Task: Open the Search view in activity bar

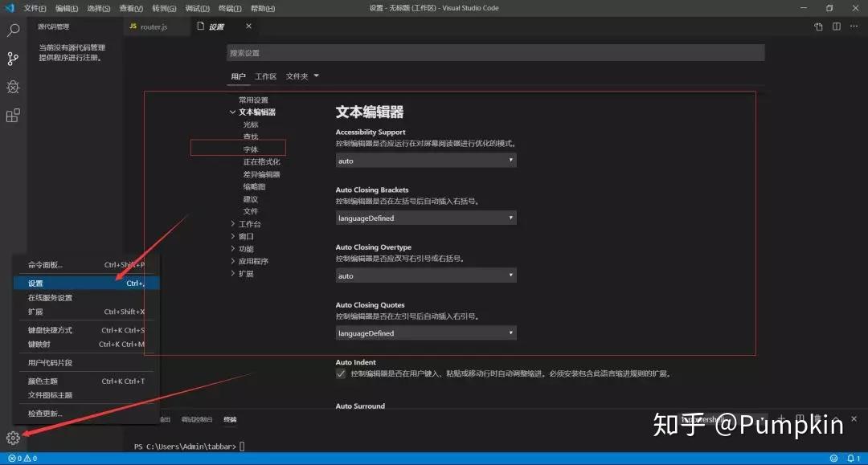Action: pyautogui.click(x=12, y=30)
